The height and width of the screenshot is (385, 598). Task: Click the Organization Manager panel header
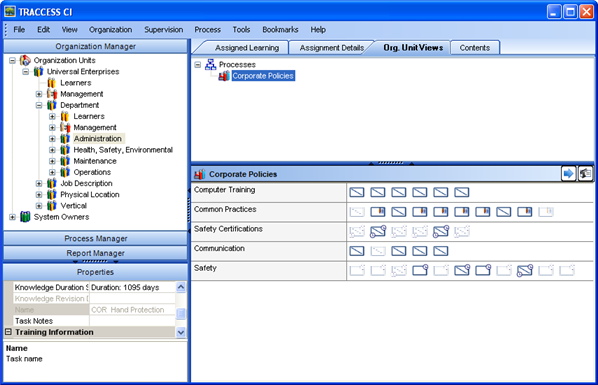click(x=95, y=46)
